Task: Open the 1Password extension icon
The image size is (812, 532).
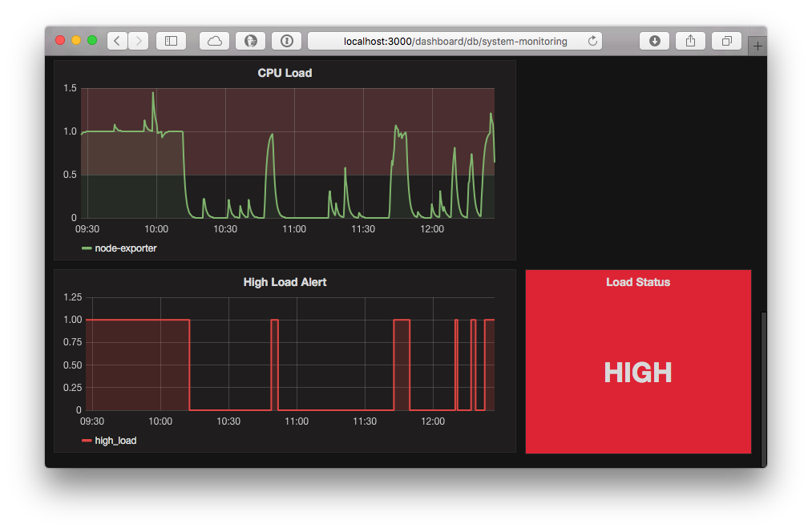Action: 287,41
